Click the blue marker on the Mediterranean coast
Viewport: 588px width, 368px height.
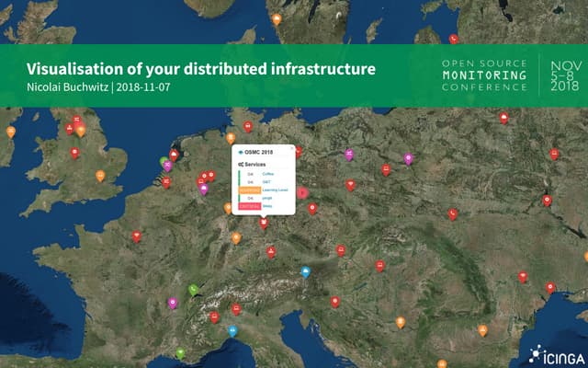point(232,330)
